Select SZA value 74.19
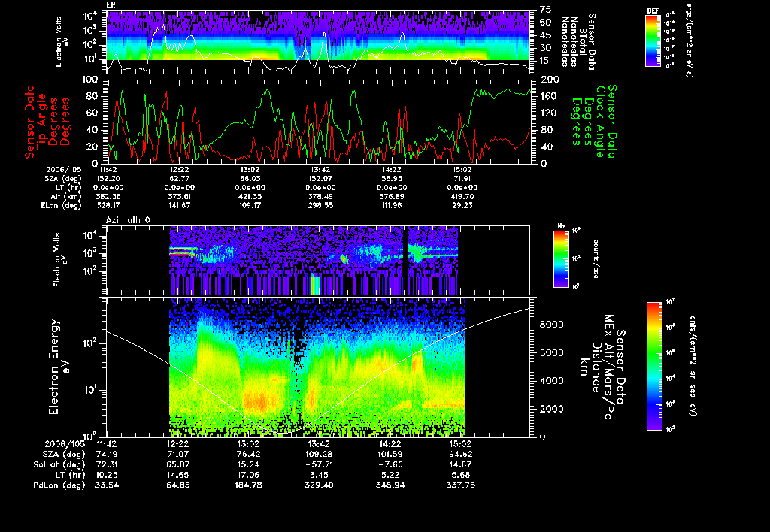770x532 pixels. point(107,455)
